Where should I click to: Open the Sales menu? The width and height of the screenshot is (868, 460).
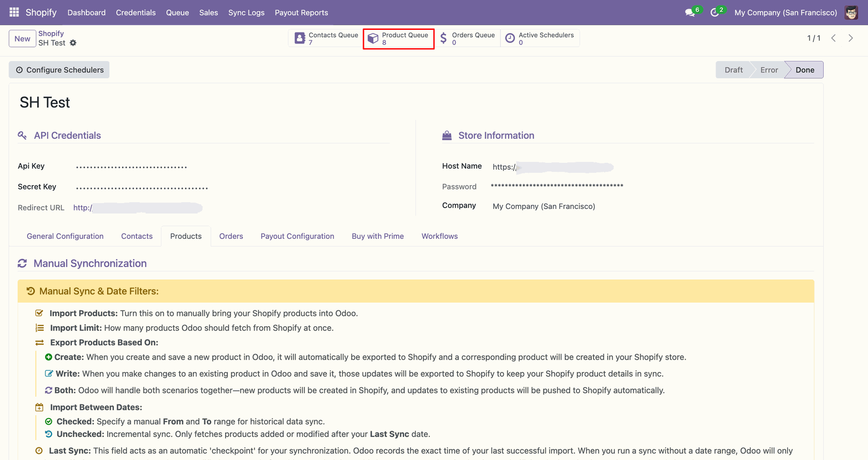click(x=208, y=13)
